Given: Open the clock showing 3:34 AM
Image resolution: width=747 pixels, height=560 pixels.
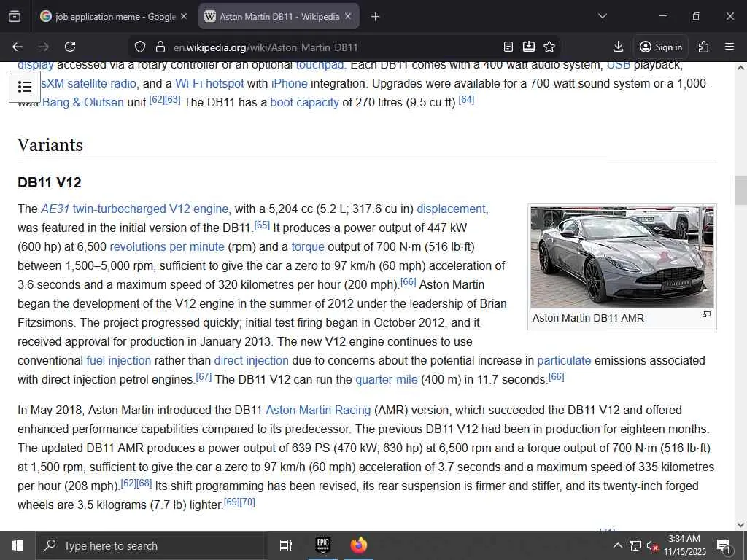Looking at the screenshot, I should pyautogui.click(x=684, y=545).
